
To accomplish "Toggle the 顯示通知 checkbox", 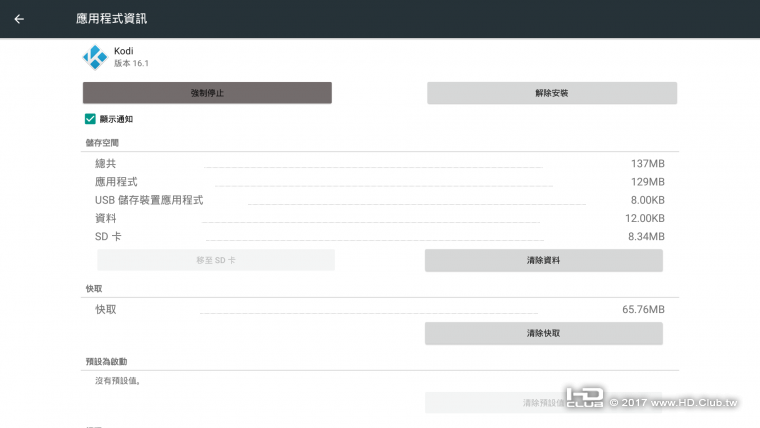I will tap(91, 119).
